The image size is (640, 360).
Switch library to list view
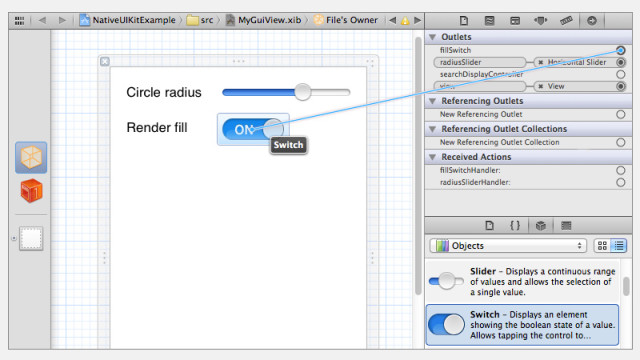coord(619,245)
